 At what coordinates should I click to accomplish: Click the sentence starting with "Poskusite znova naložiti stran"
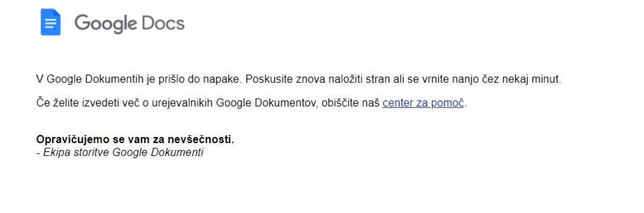coord(404,80)
